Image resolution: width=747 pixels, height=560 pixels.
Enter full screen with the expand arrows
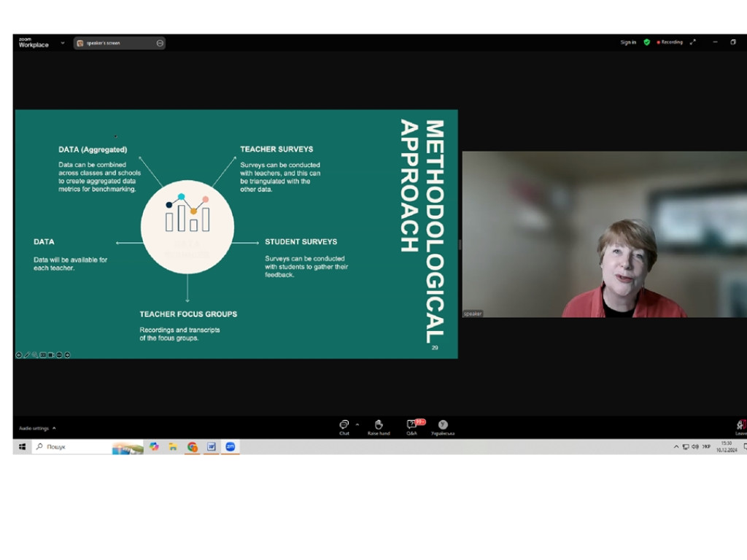[693, 42]
